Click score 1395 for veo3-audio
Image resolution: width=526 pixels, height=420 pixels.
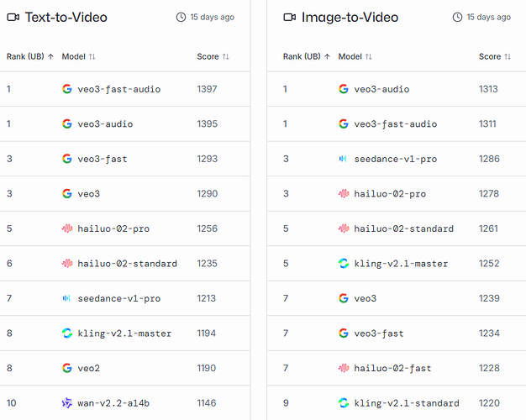[x=208, y=123]
